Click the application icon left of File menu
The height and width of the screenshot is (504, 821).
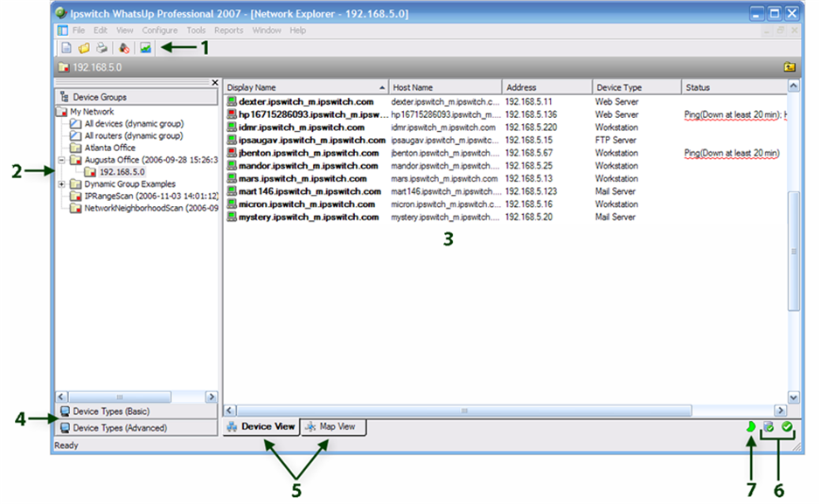point(62,31)
